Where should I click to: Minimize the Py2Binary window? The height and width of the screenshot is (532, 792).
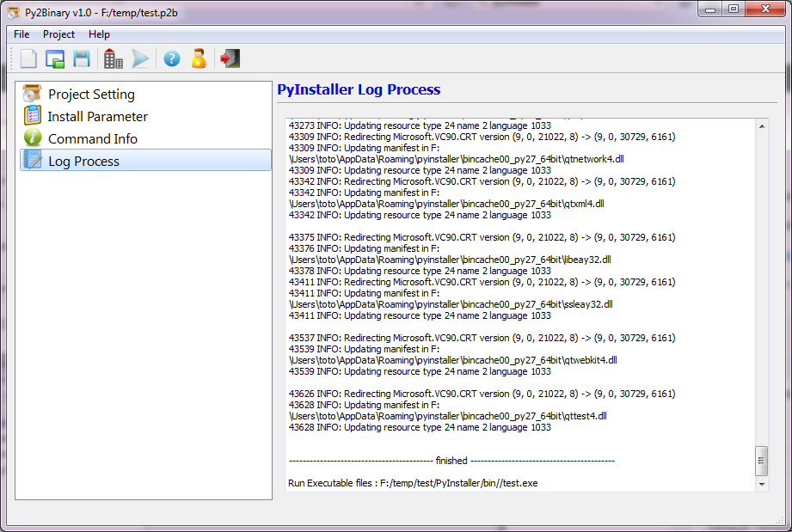tap(710, 9)
